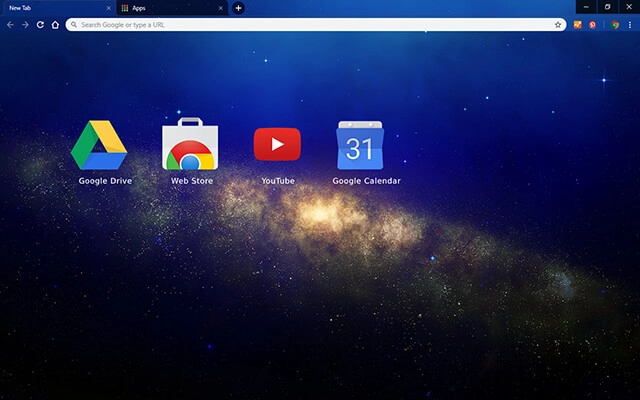Viewport: 640px width, 400px height.
Task: Click the search magnifier in address bar
Action: coord(73,25)
